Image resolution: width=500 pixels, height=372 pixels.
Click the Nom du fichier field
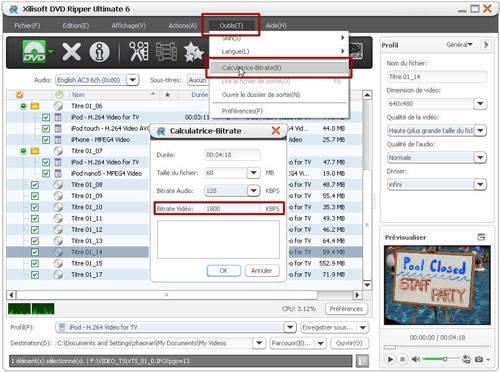[x=437, y=77]
